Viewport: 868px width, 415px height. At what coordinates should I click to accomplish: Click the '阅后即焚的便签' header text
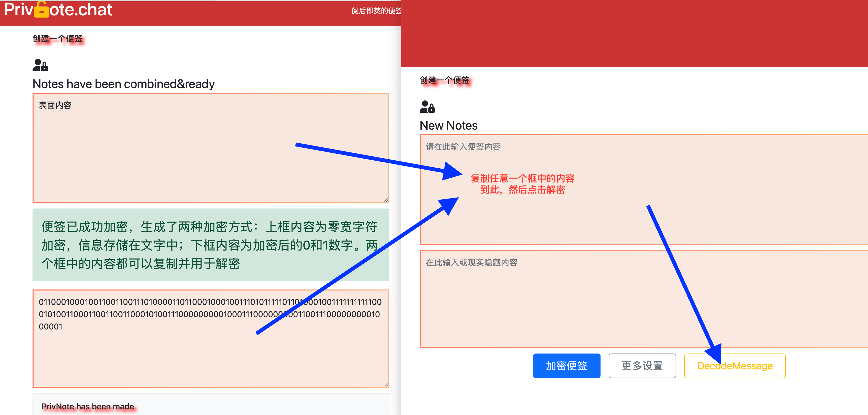[376, 11]
